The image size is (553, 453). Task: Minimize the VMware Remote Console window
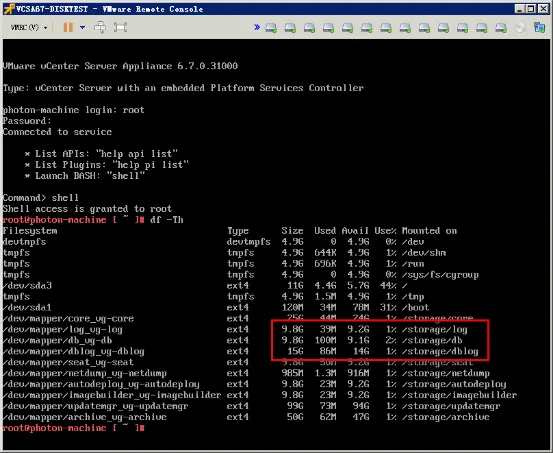coord(519,9)
